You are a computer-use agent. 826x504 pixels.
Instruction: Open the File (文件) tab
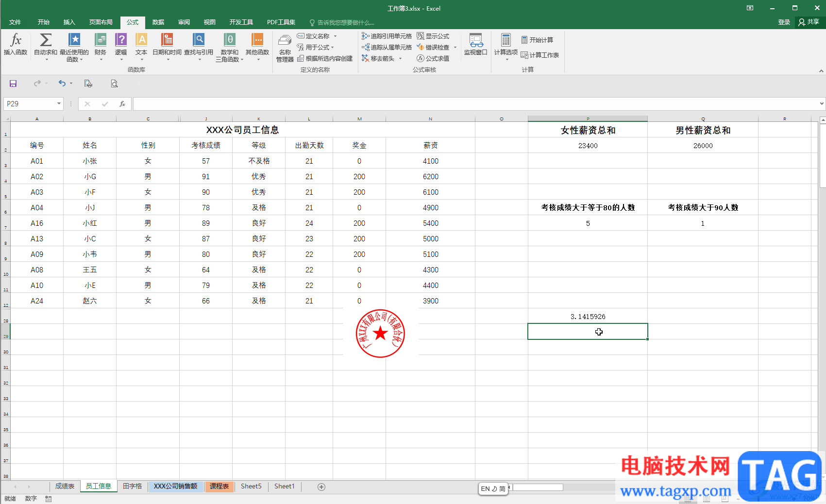click(x=15, y=22)
